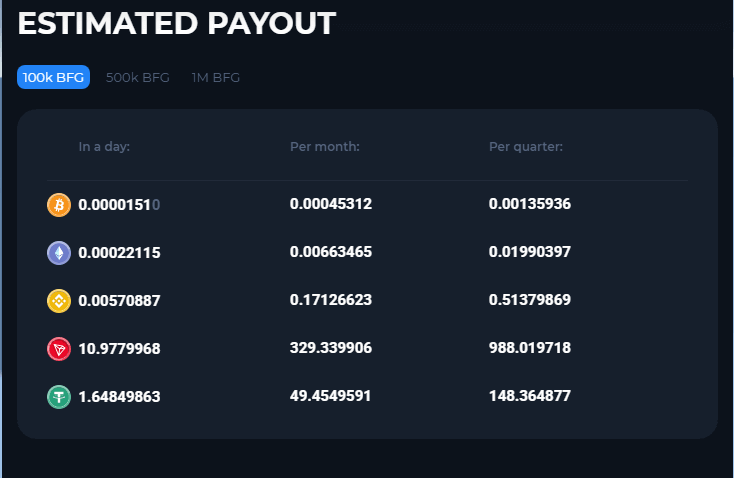Click Tether monthly value 49.4549591
Screen dimensions: 734x478
coord(330,396)
